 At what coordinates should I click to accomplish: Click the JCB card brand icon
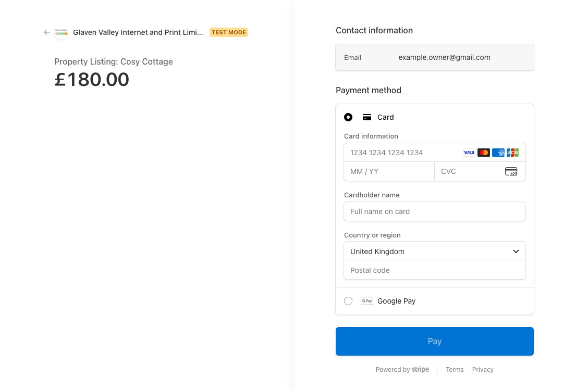(513, 153)
